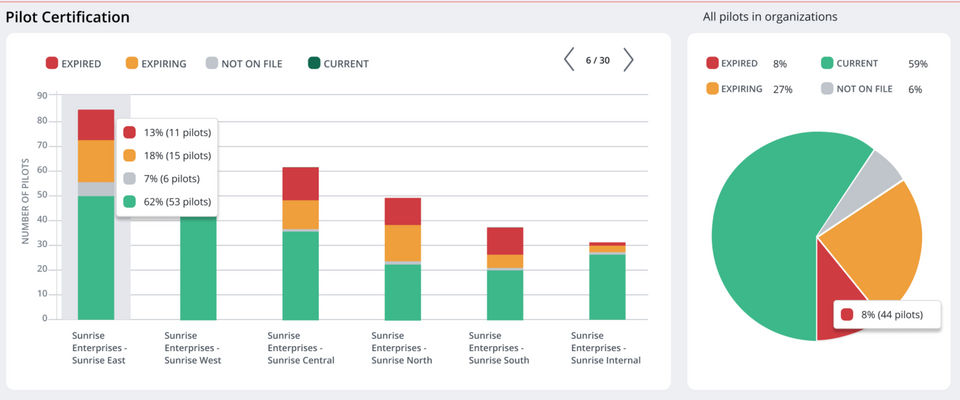Click orange segment of Sunrise Central bar
Screen dimensions: 960x400
[x=301, y=214]
